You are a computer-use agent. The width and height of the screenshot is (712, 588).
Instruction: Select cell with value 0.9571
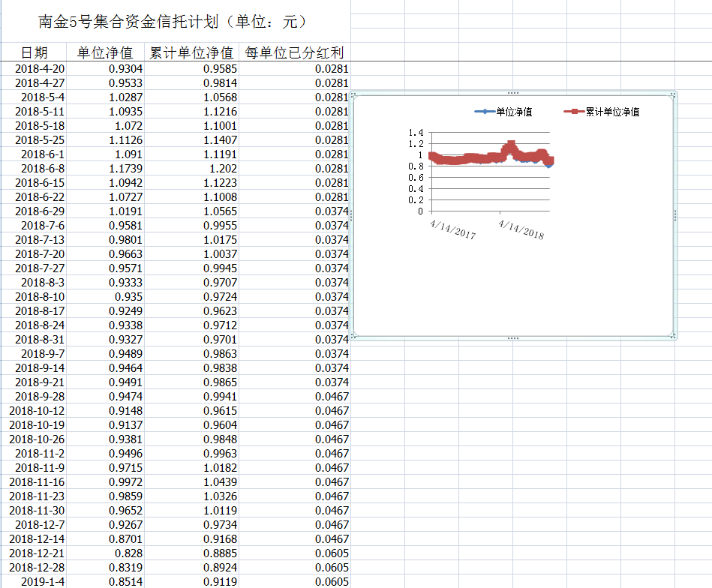(x=105, y=268)
